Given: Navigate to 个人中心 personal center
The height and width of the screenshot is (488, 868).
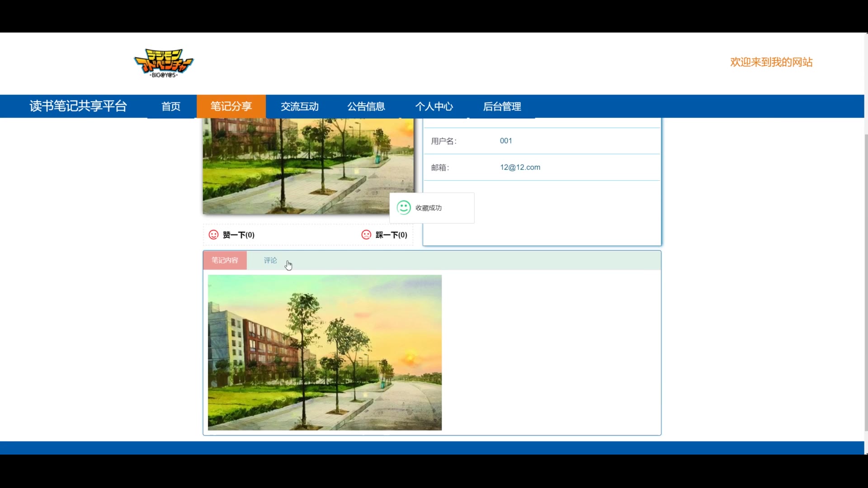Looking at the screenshot, I should 434,107.
